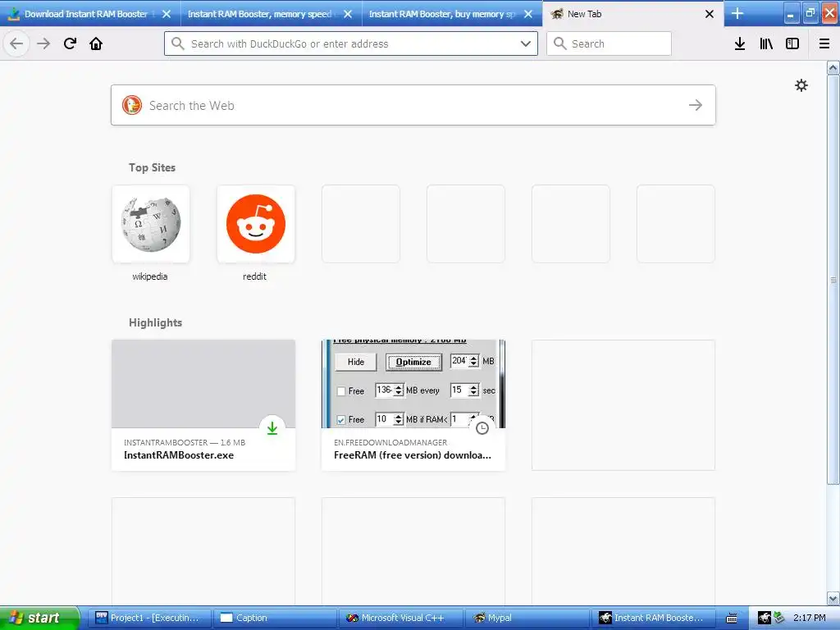Viewport: 840px width, 630px height.
Task: Open the green download icon on InstantRAMBooster card
Action: coord(272,428)
